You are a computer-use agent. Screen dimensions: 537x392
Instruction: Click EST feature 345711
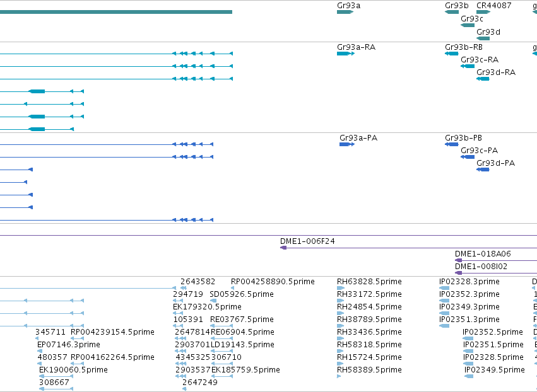[37, 338]
